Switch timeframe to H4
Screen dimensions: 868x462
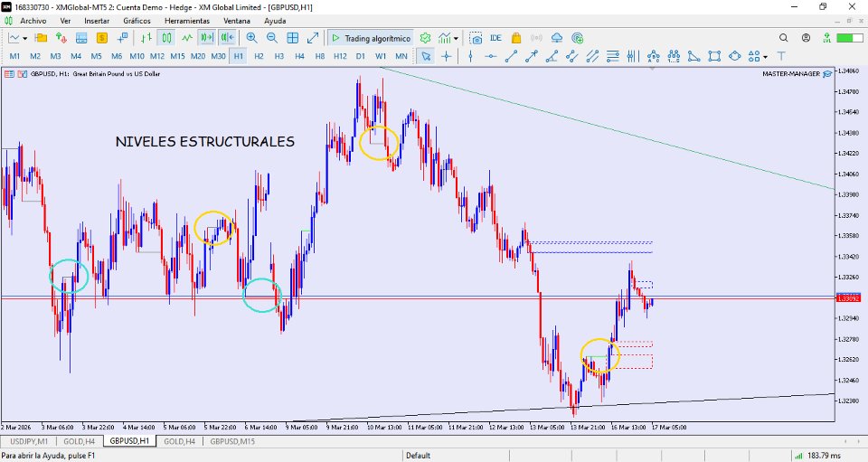[x=299, y=56]
